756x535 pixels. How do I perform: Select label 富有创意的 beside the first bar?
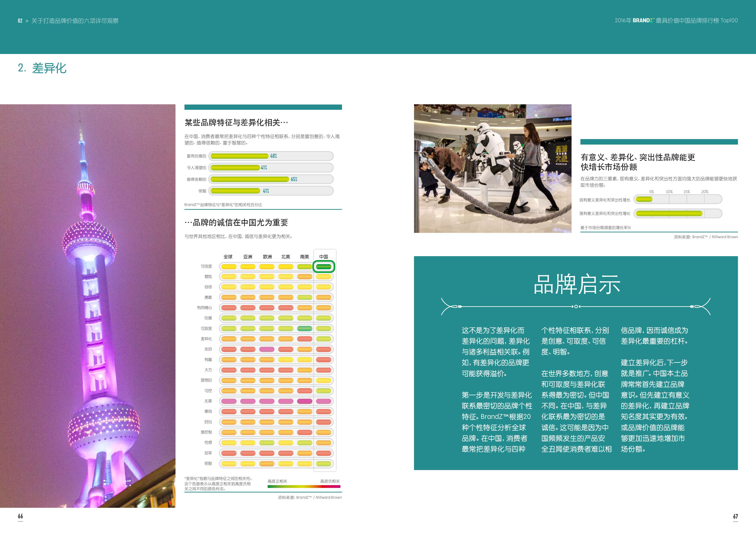pyautogui.click(x=196, y=156)
